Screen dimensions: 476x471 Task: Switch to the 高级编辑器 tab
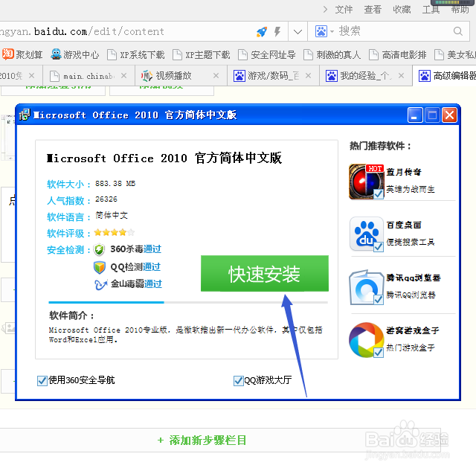(x=446, y=76)
